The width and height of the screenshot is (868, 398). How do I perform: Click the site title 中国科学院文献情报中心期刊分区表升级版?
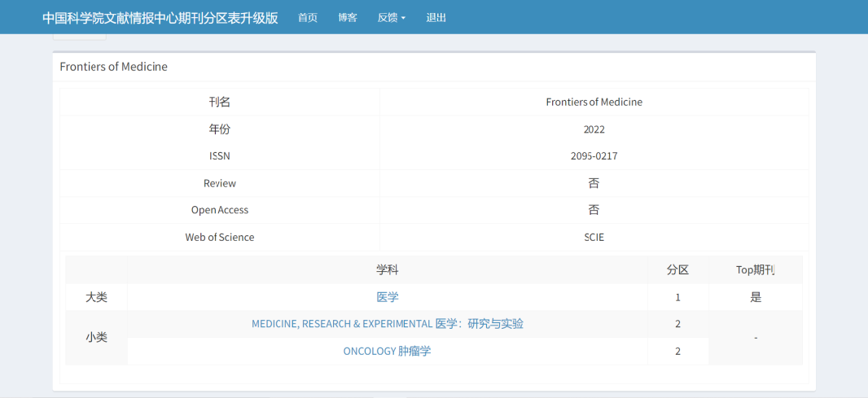point(160,18)
